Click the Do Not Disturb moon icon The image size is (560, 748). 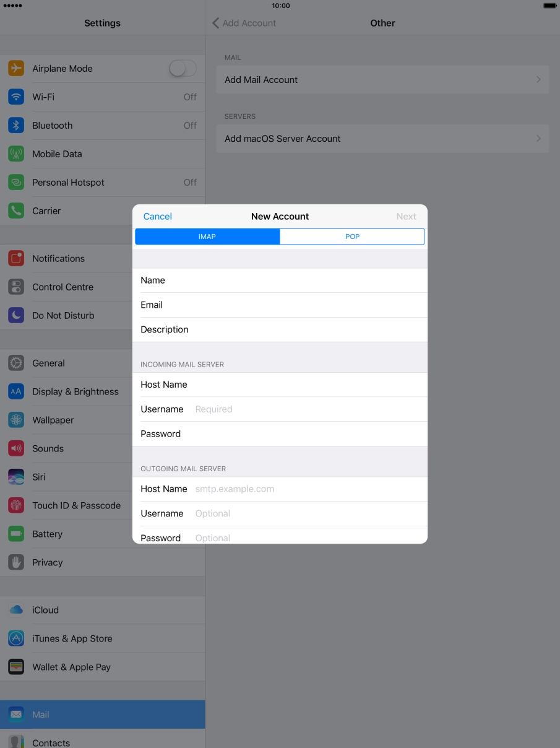(16, 315)
